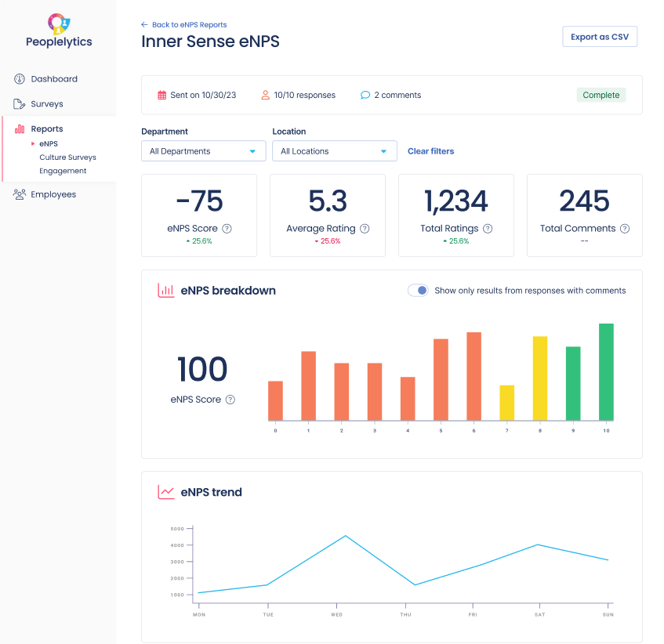Click the 1,234 Total Ratings card
Viewport: 664px width, 644px height.
click(456, 215)
